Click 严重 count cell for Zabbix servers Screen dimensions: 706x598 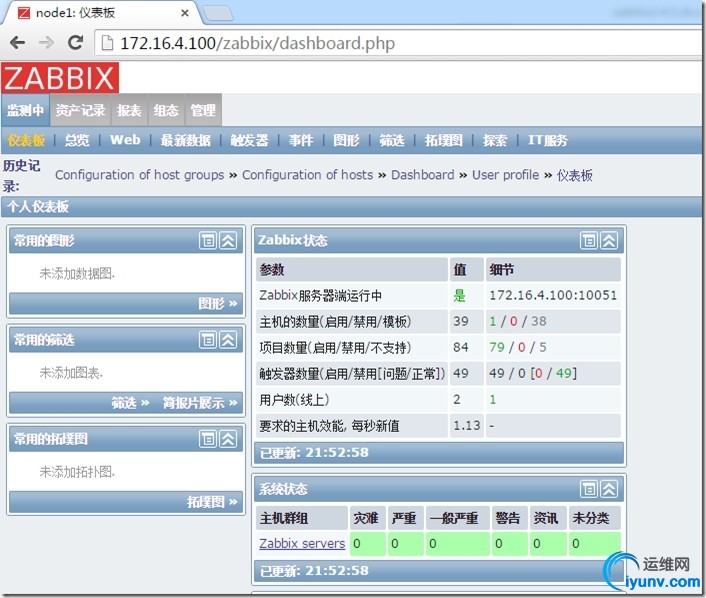405,544
